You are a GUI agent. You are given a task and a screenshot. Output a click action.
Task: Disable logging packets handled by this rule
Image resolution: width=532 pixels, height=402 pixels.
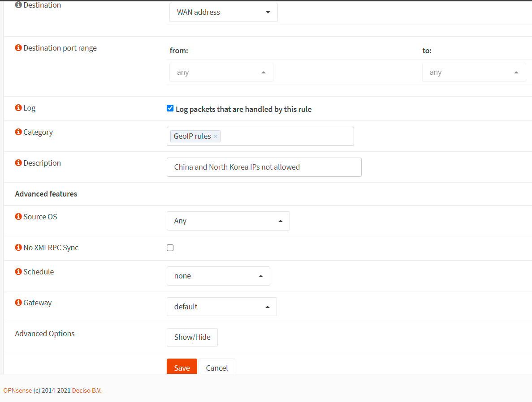pyautogui.click(x=170, y=108)
